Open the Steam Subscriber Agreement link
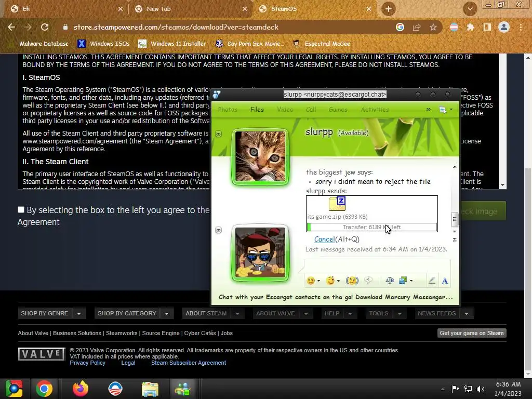The width and height of the screenshot is (532, 399). tap(188, 363)
